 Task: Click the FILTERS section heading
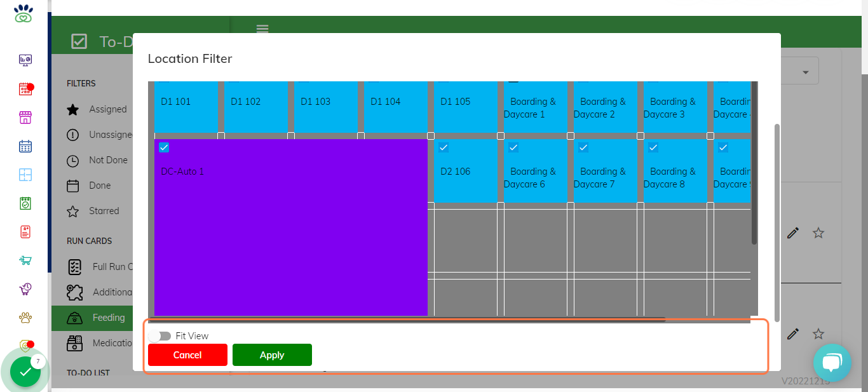click(x=81, y=83)
